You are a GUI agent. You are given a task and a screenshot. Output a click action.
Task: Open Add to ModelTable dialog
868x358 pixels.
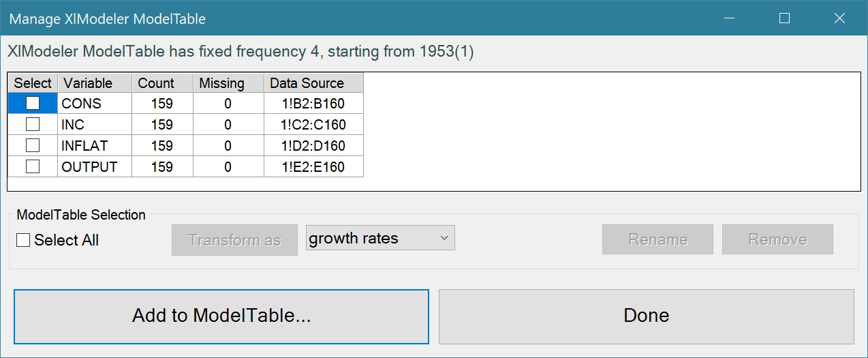(221, 316)
